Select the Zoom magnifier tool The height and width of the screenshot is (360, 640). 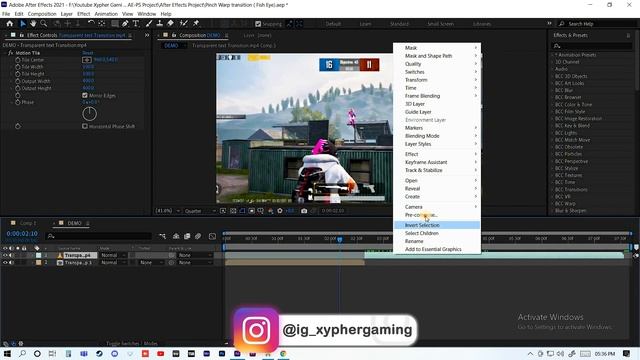point(44,24)
